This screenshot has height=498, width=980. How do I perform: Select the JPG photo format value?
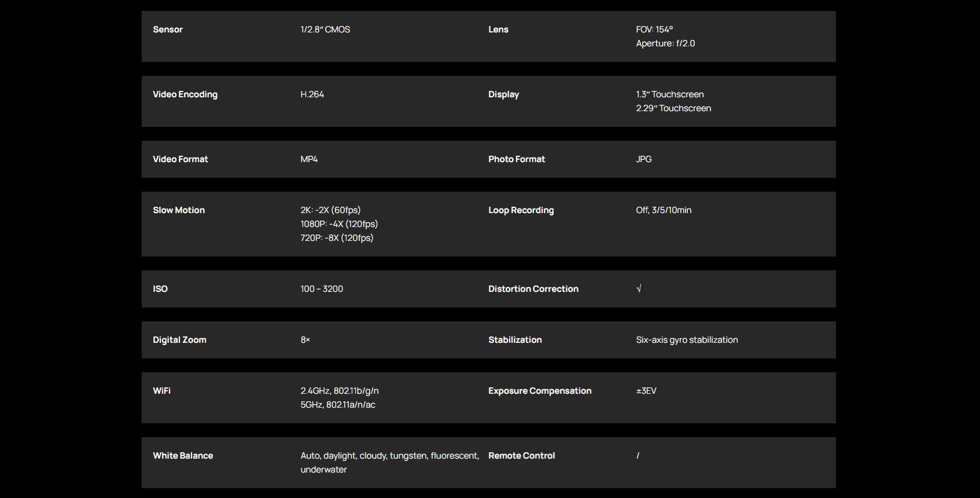point(644,159)
